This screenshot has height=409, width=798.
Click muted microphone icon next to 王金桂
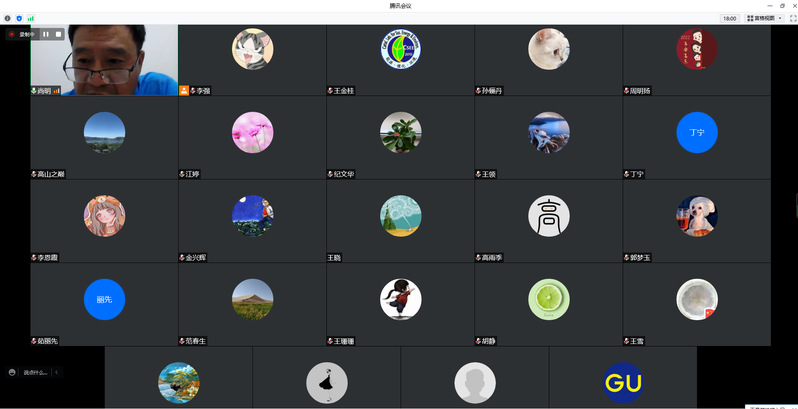[330, 91]
